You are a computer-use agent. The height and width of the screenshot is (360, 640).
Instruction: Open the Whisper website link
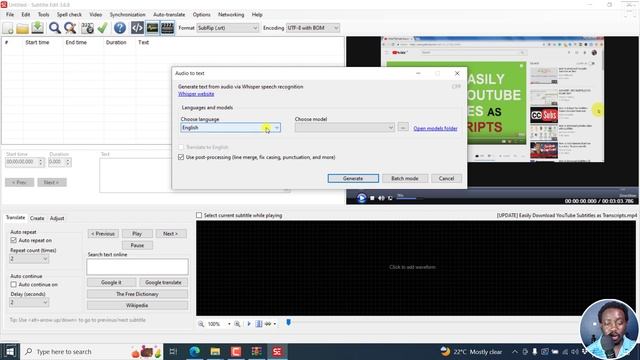coord(196,94)
